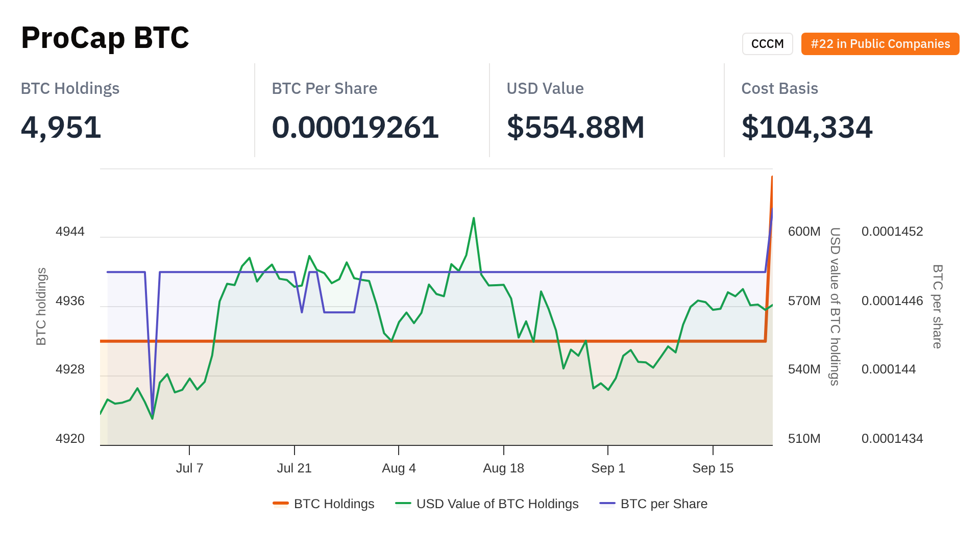The height and width of the screenshot is (551, 980).
Task: Click the orange BTC Holdings legend swatch
Action: (x=281, y=504)
